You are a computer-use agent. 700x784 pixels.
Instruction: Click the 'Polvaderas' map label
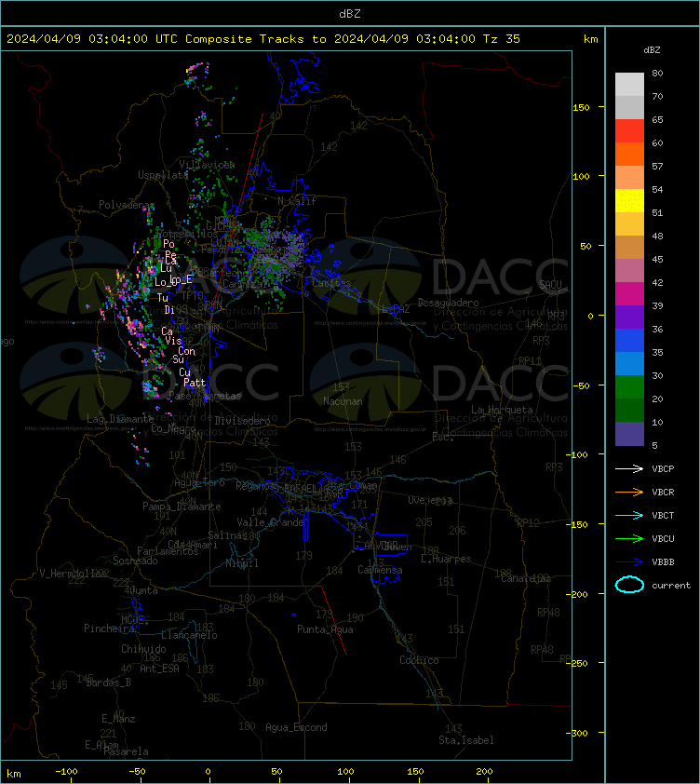coord(127,205)
